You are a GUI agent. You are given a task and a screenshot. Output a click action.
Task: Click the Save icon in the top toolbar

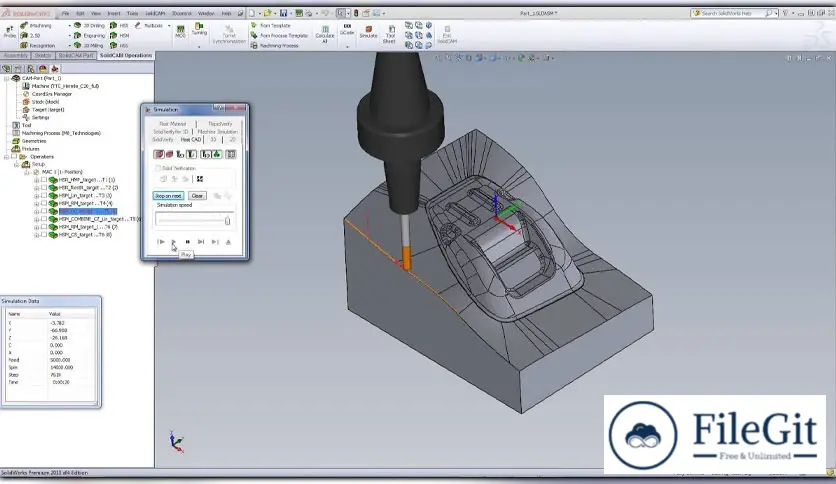283,13
